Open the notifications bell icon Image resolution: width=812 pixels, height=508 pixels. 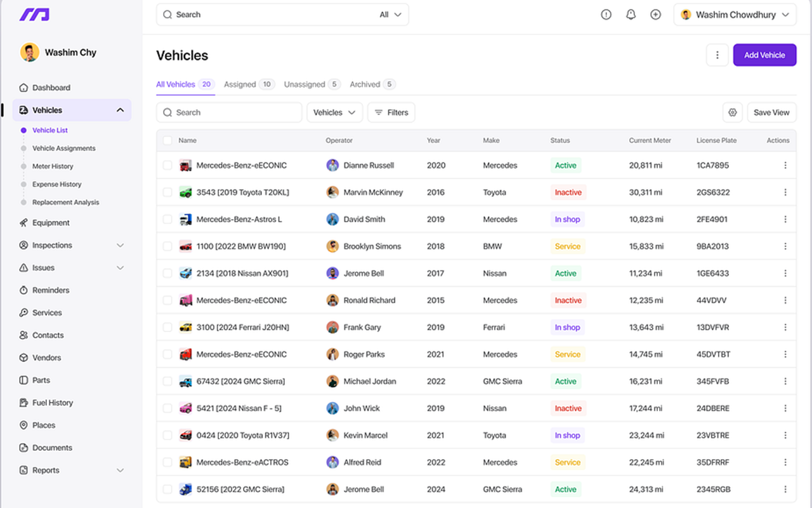click(631, 14)
